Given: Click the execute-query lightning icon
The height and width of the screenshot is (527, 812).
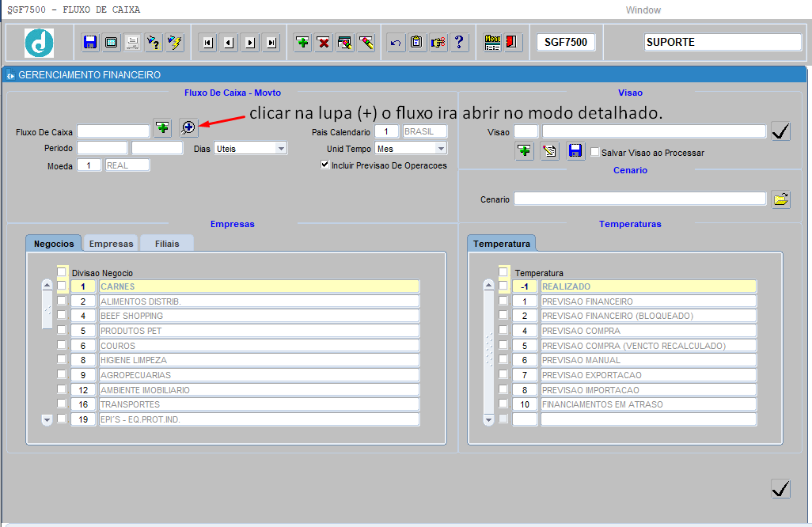Looking at the screenshot, I should [x=175, y=42].
